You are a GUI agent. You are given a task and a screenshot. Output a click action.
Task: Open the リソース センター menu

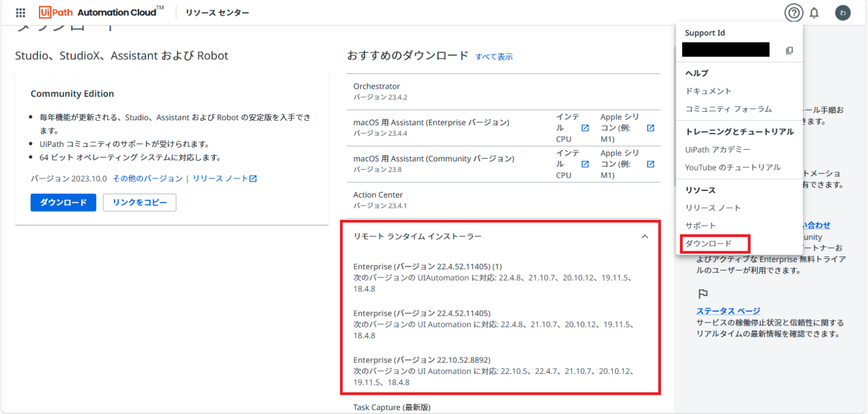[x=217, y=12]
